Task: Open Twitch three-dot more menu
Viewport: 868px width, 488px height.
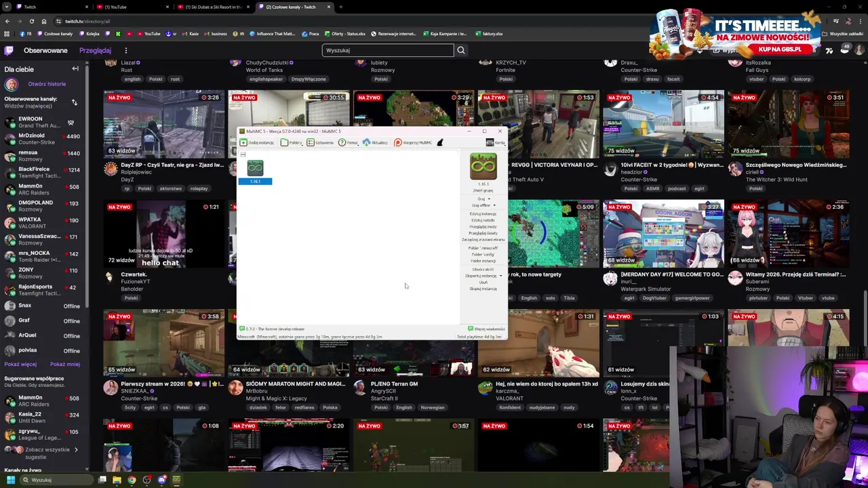Action: pyautogui.click(x=125, y=50)
